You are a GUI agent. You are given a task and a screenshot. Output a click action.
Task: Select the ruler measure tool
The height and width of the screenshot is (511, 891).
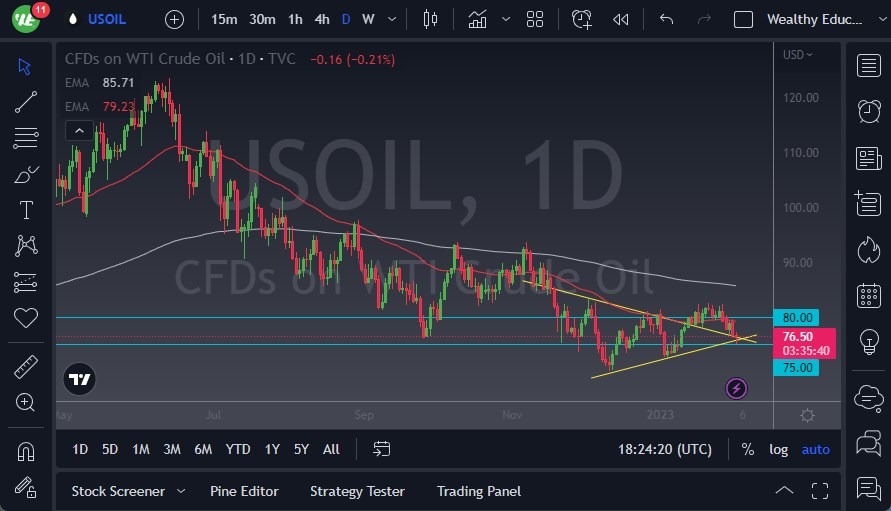click(x=26, y=367)
